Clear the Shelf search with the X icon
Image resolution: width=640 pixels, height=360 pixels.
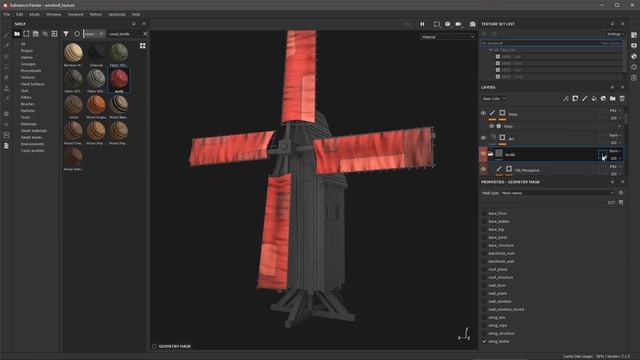tap(145, 34)
